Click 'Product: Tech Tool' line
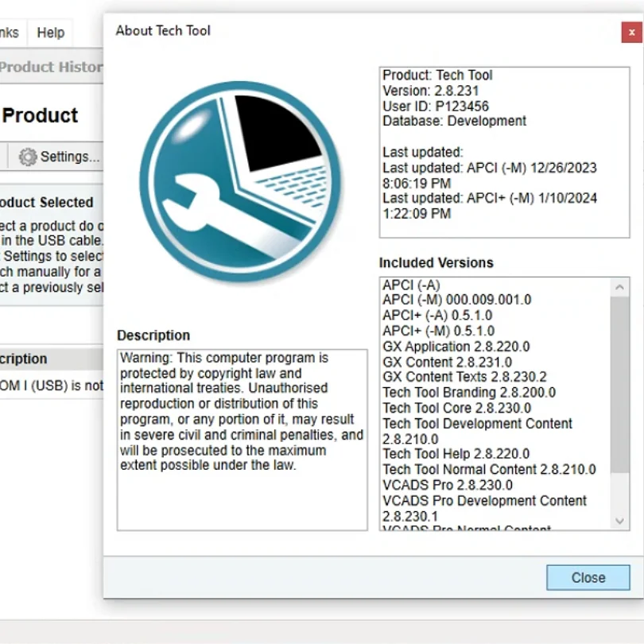This screenshot has height=644, width=644. pyautogui.click(x=437, y=76)
